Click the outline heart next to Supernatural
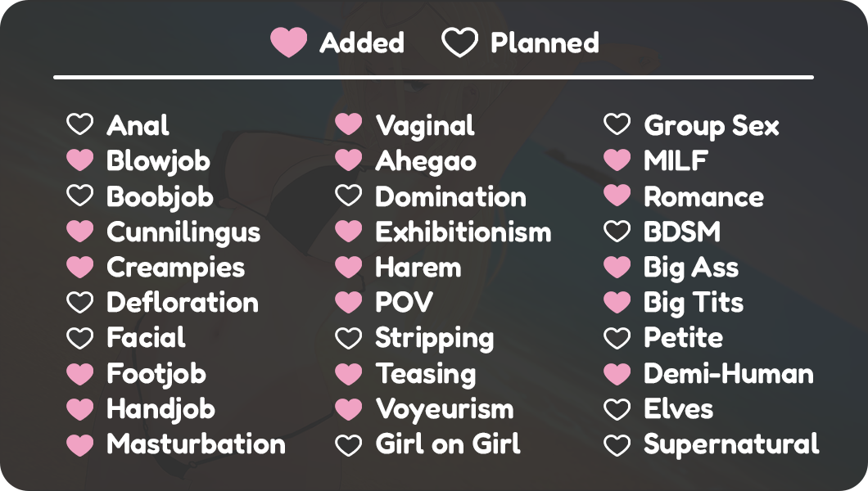This screenshot has height=491, width=868. 617,444
